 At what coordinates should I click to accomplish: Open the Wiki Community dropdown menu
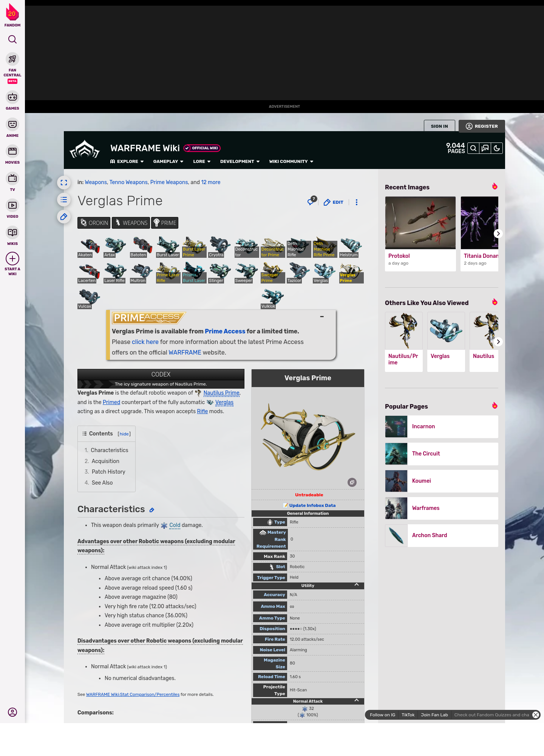(291, 161)
